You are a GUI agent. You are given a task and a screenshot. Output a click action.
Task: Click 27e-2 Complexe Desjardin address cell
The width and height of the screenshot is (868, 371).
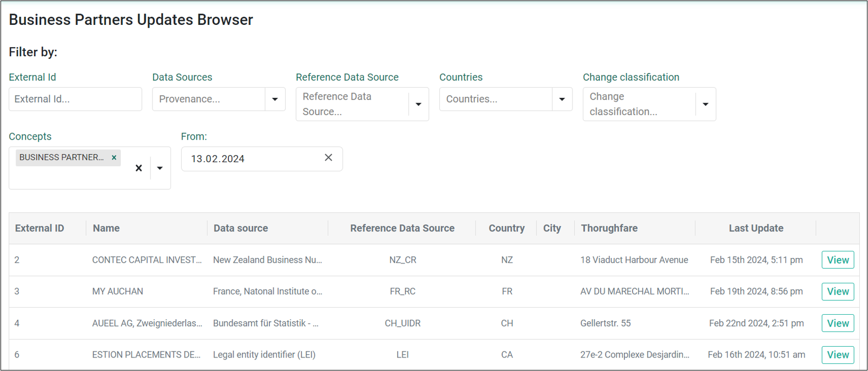[x=635, y=355]
